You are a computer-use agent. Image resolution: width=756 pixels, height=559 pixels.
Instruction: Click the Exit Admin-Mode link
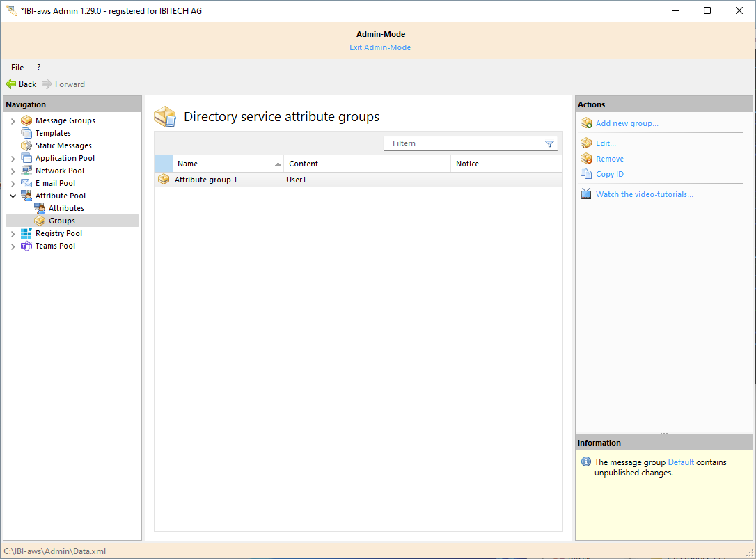[380, 47]
